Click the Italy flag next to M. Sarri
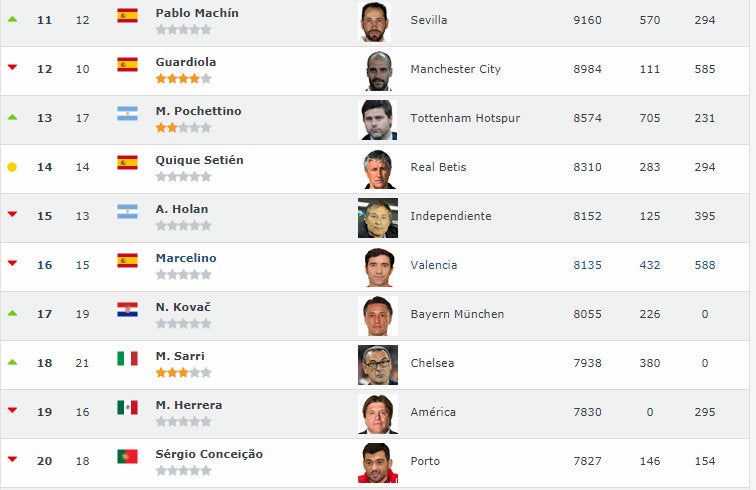Screen dimensions: 756x490 tap(127, 358)
